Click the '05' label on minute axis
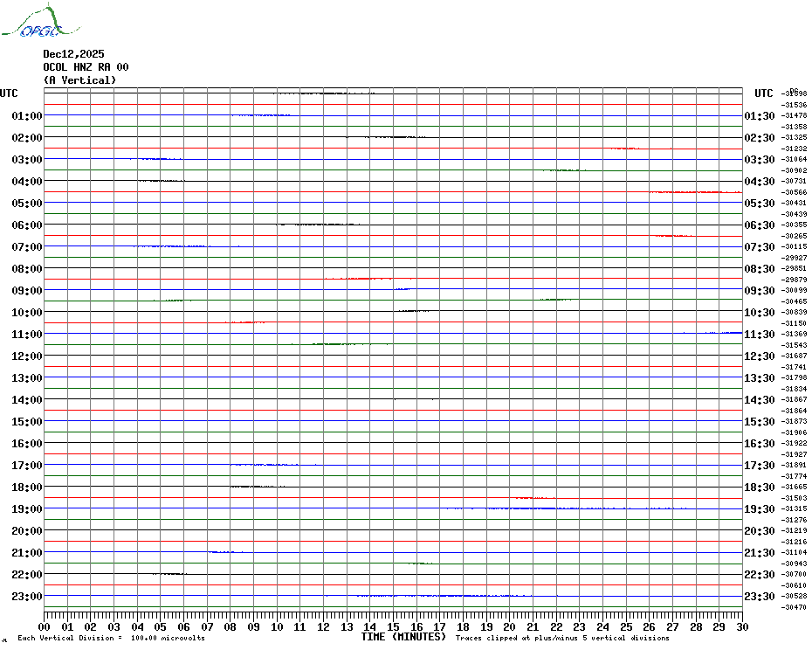812x650 pixels. click(161, 627)
